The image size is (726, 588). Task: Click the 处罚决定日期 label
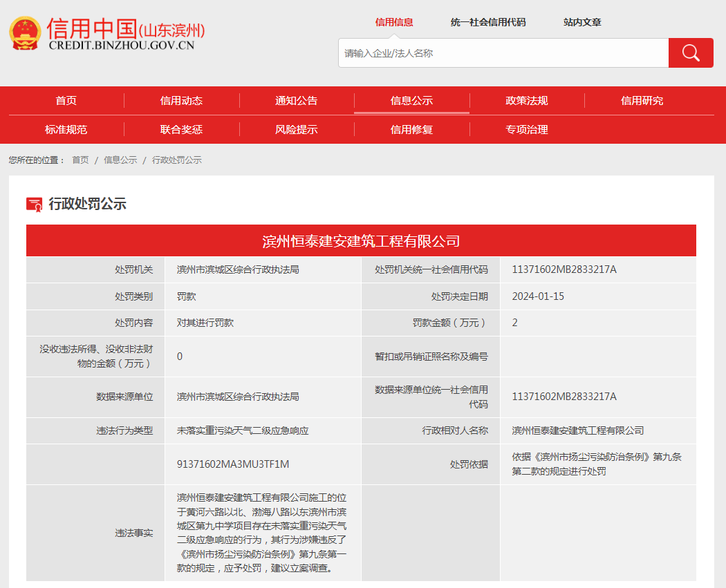pos(459,296)
